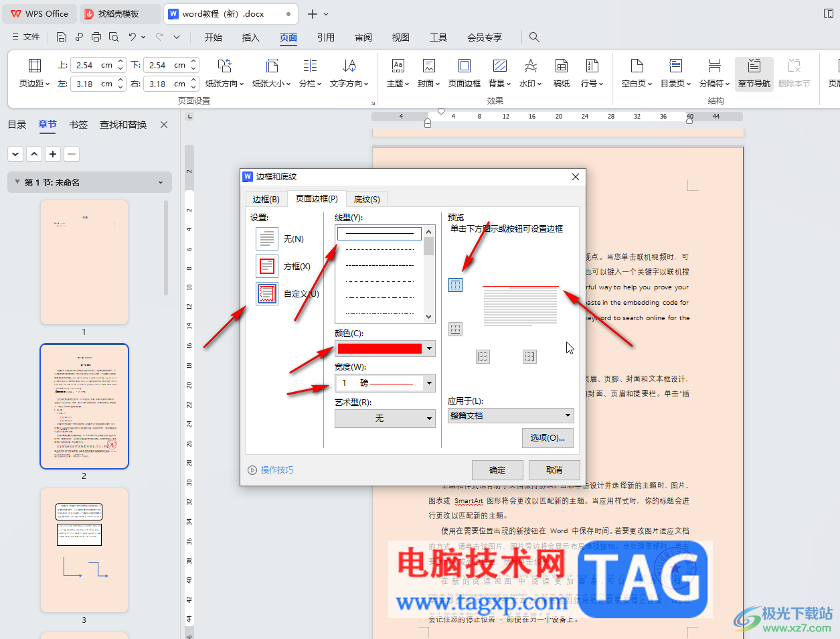840x639 pixels.
Task: Switch to the Borders (边框) tab
Action: pos(266,199)
